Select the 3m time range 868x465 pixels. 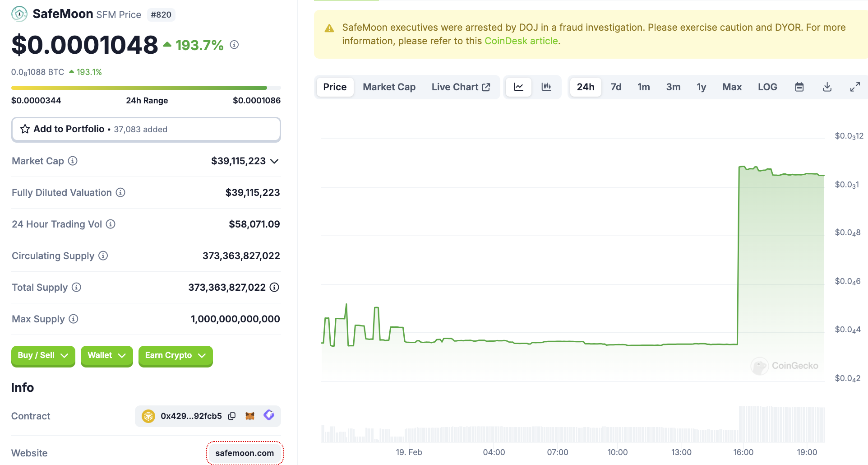(673, 87)
